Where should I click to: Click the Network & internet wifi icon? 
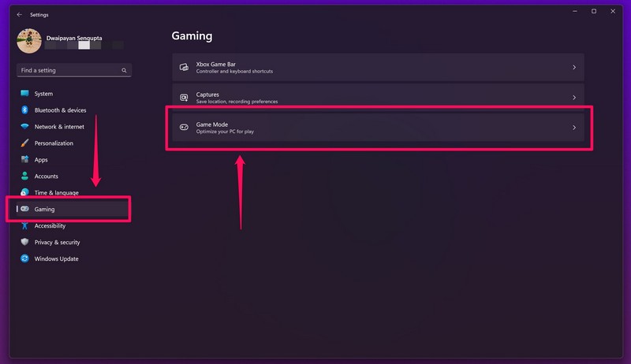coord(24,127)
